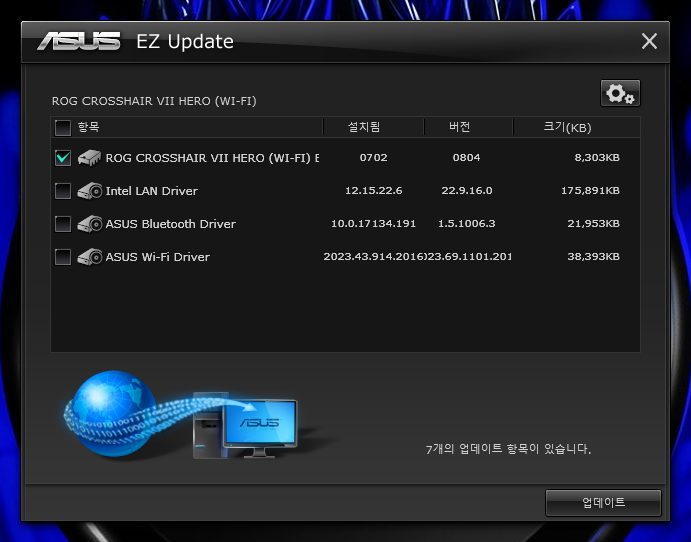Viewport: 691px width, 542px height.
Task: Toggle the select-all checkbox in the 항목 header
Action: [x=63, y=128]
